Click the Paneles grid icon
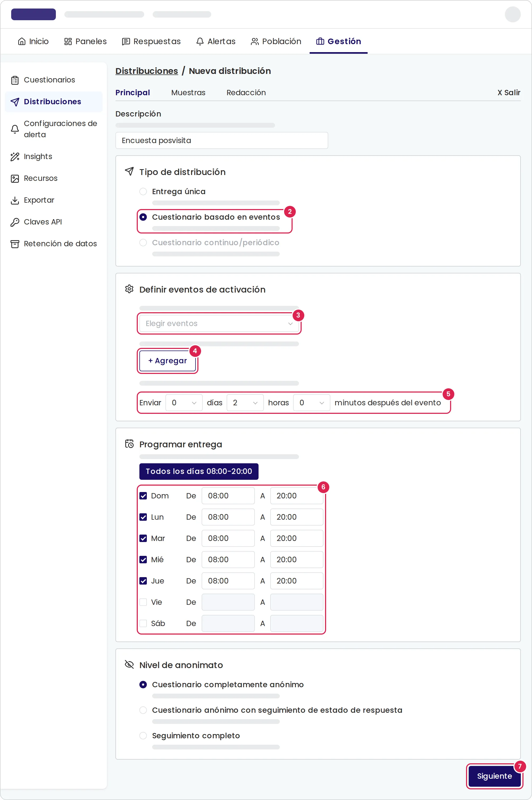The width and height of the screenshot is (532, 800). tap(68, 41)
